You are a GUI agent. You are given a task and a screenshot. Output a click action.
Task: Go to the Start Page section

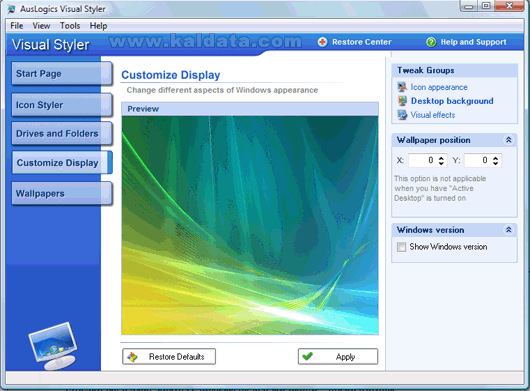[x=62, y=73]
